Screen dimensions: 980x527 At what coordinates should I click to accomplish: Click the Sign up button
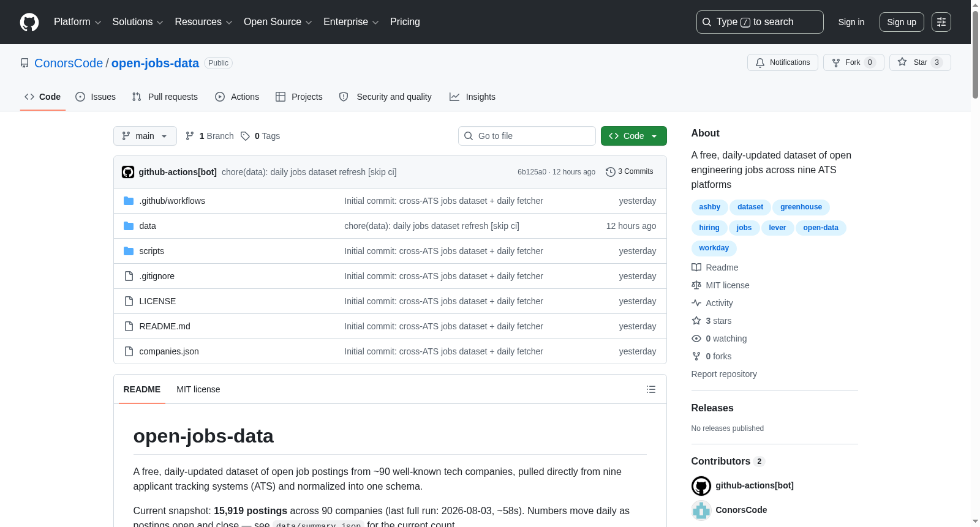[x=902, y=22]
